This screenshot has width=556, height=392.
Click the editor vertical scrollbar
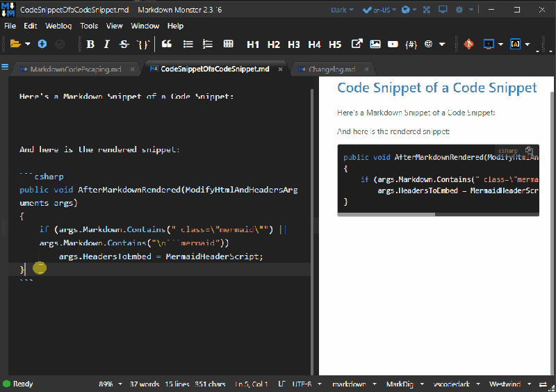312,232
